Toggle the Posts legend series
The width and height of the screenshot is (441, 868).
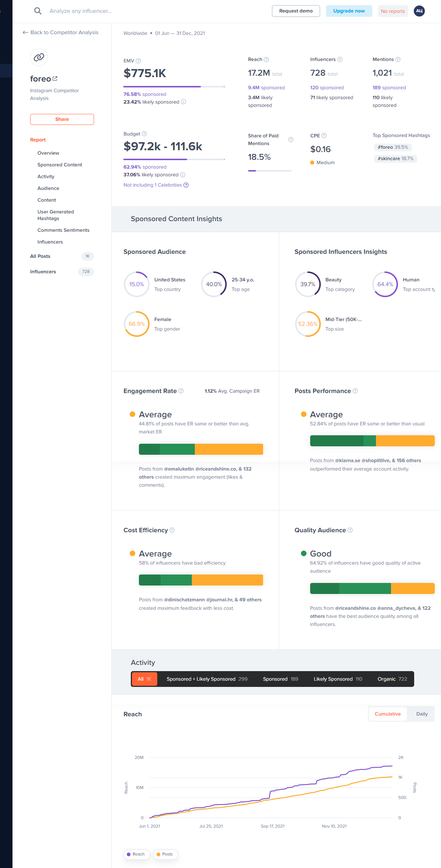(x=165, y=854)
